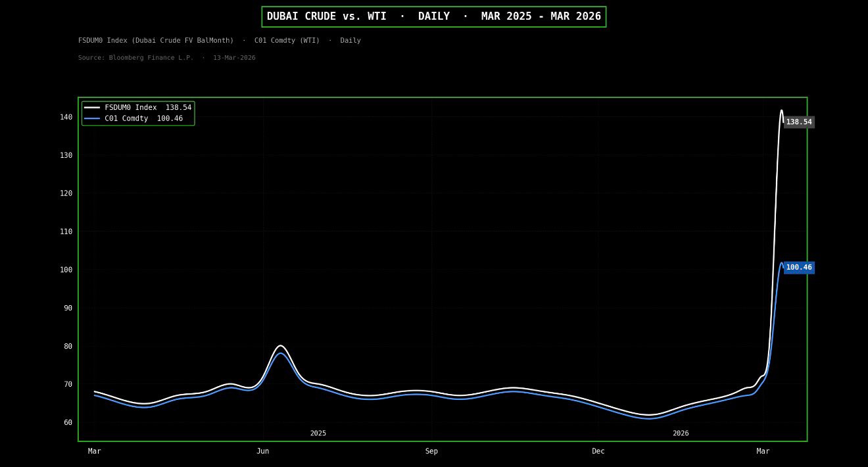Click the 140 y-axis label
This screenshot has width=868, height=467.
click(66, 117)
